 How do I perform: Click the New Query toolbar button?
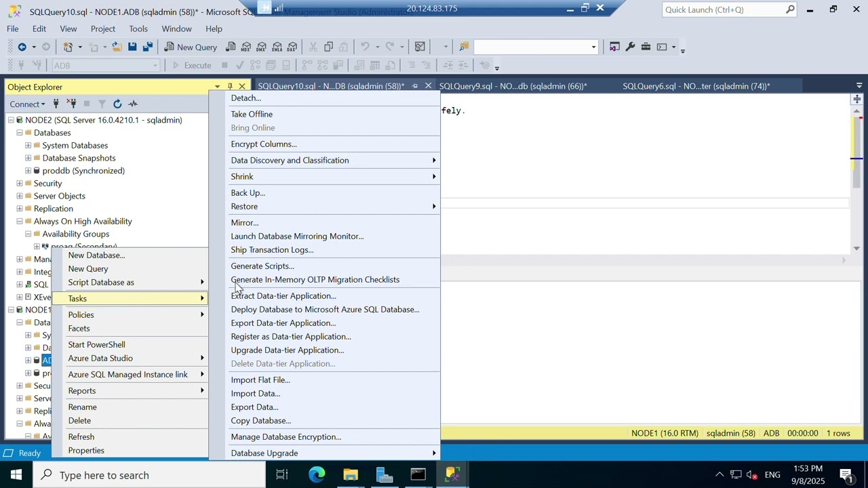pyautogui.click(x=191, y=47)
